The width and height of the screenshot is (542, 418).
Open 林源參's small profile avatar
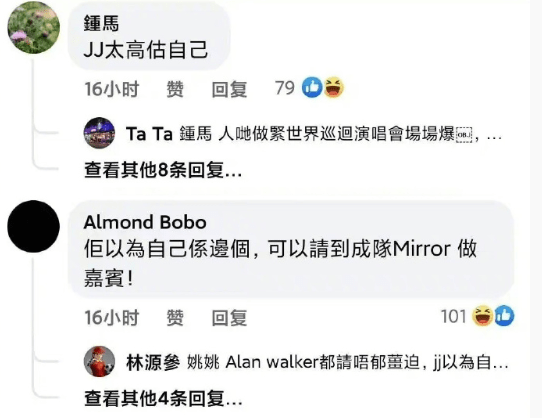[x=100, y=361]
